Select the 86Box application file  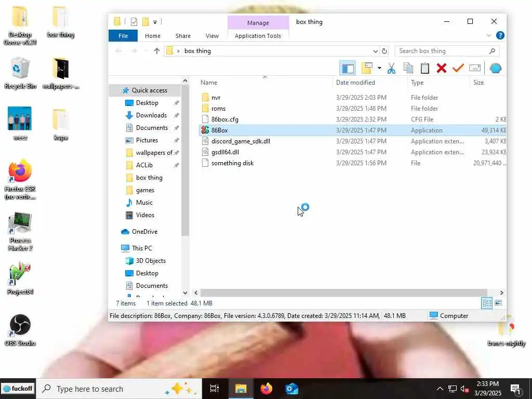click(x=352, y=130)
